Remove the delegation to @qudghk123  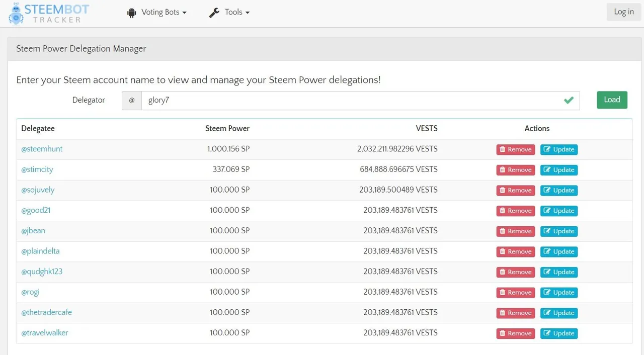coord(516,272)
